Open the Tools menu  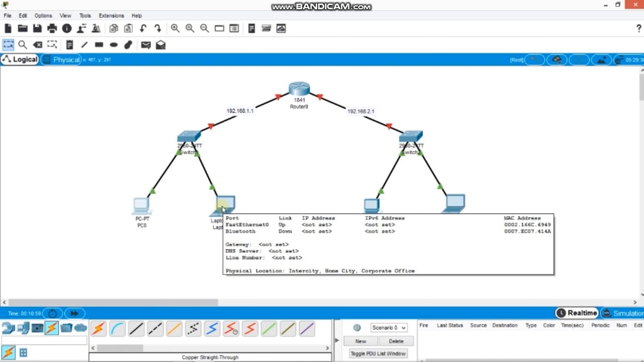pos(85,16)
